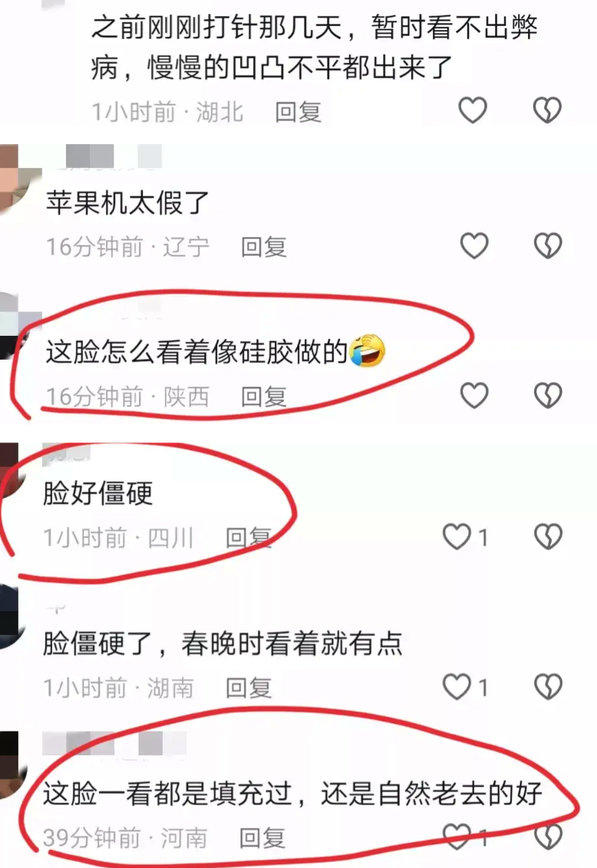
Task: Reply to the Hubei comment
Action: pos(298,112)
